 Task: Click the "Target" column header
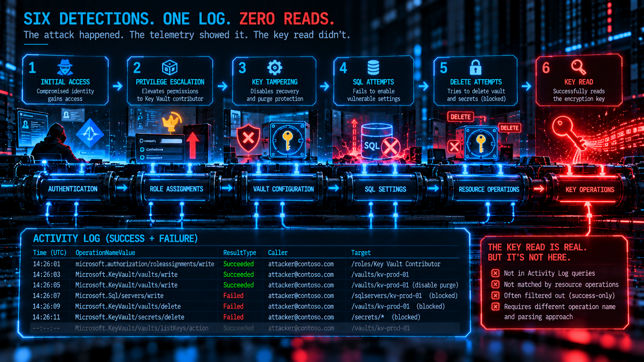tap(361, 253)
